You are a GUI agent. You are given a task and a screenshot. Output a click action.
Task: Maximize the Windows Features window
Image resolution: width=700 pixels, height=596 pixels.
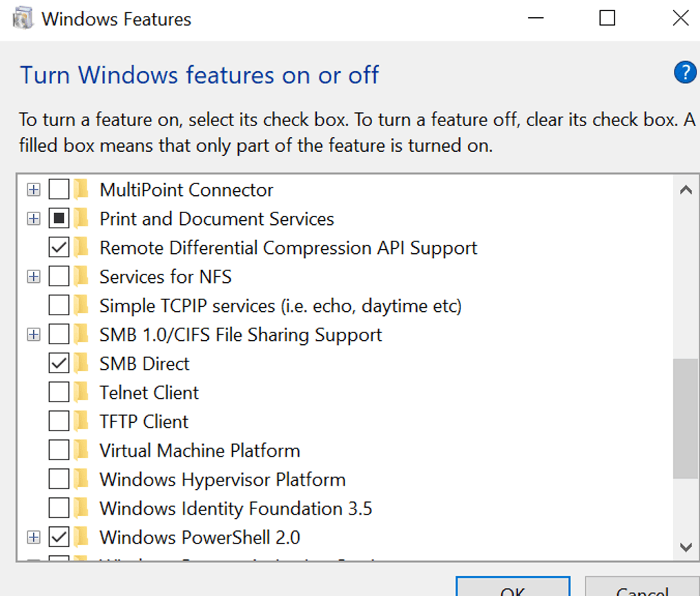607,19
